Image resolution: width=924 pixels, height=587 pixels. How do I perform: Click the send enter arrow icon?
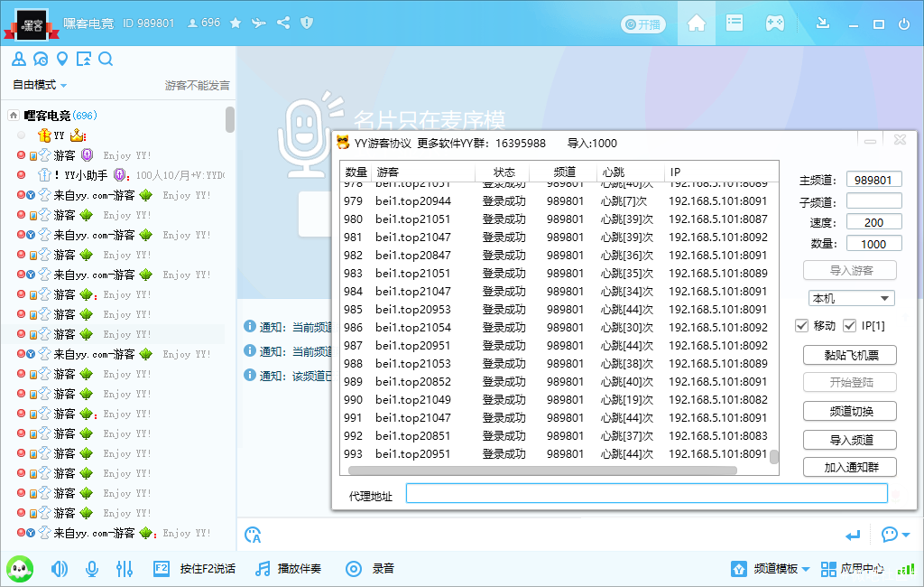[853, 536]
